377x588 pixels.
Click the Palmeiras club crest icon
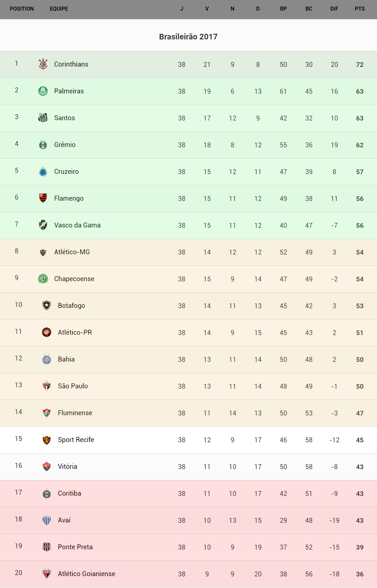[43, 91]
